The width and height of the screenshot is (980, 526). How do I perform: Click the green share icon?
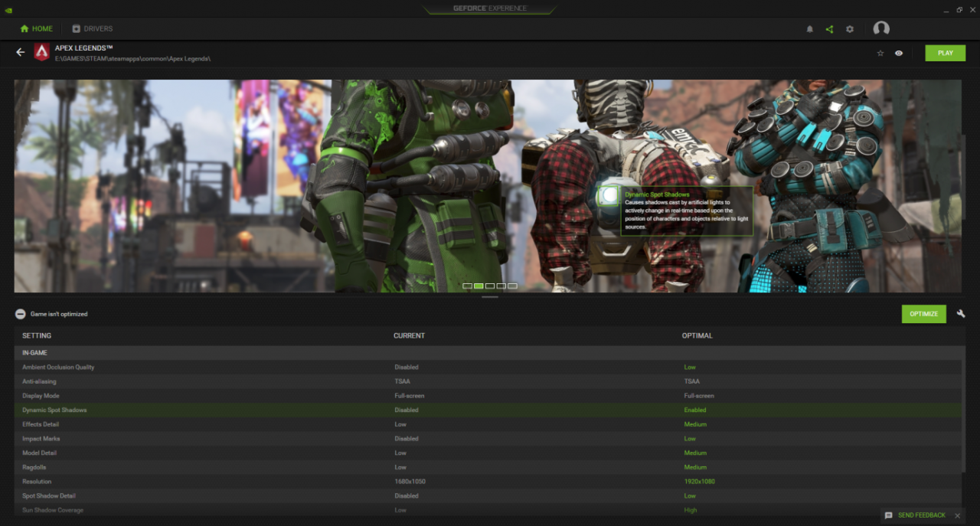[829, 29]
